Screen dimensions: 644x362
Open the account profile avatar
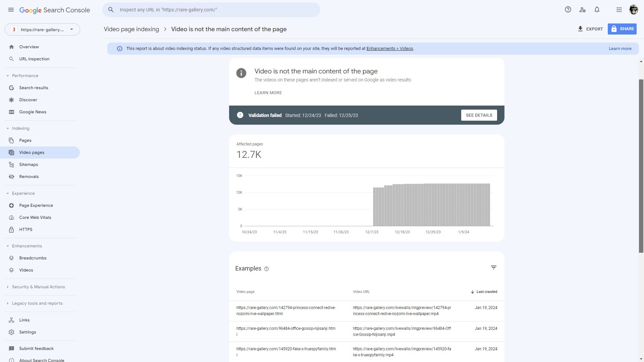pos(633,10)
